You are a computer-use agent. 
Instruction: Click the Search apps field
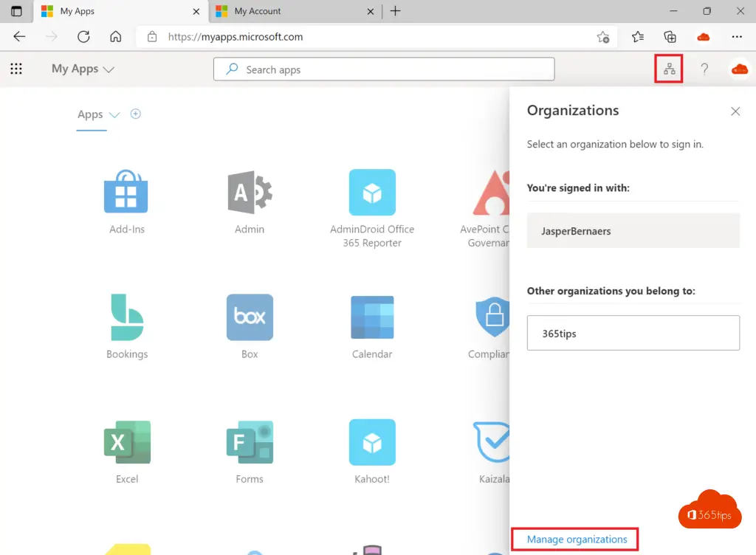[x=384, y=69]
